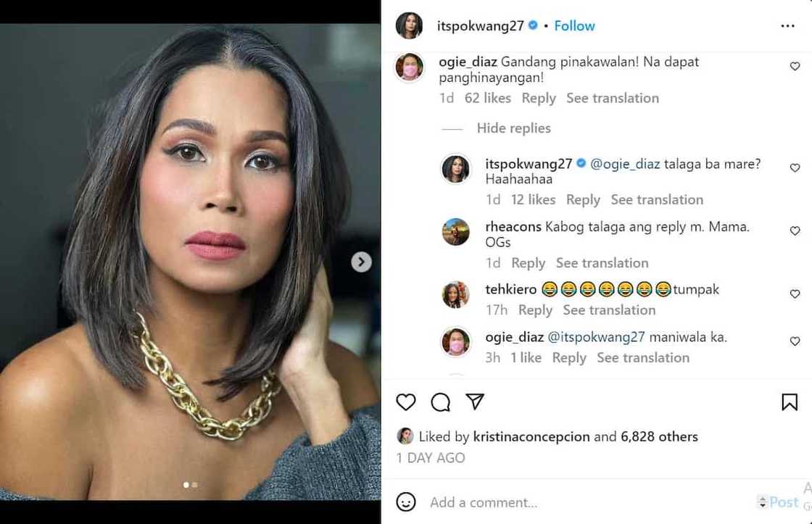Open emoji picker in comment box
Screen dimensions: 812x524
[x=407, y=502]
